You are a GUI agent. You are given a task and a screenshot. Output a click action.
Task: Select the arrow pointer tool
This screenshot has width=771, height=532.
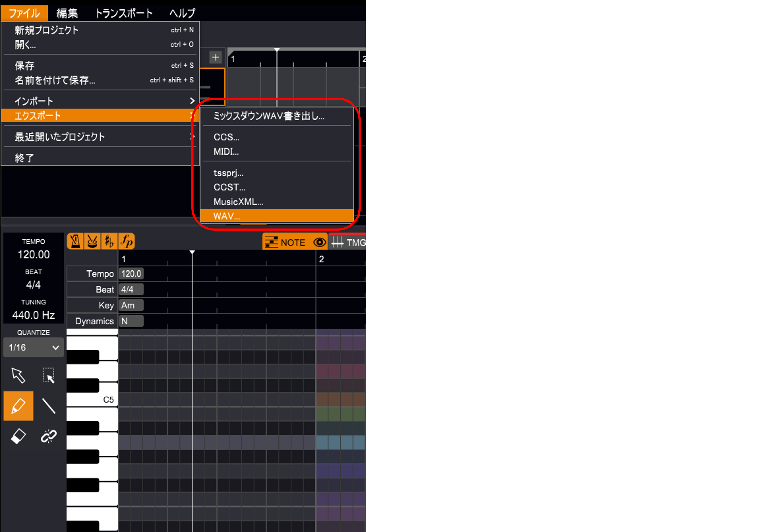(18, 376)
